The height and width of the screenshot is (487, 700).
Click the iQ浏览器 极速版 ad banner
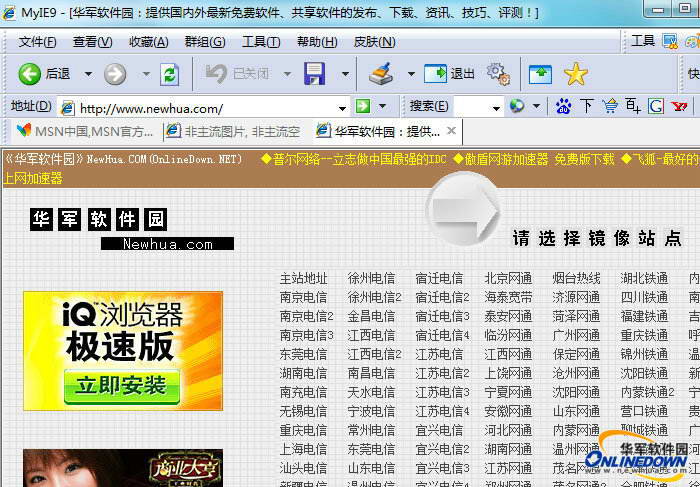pyautogui.click(x=123, y=351)
